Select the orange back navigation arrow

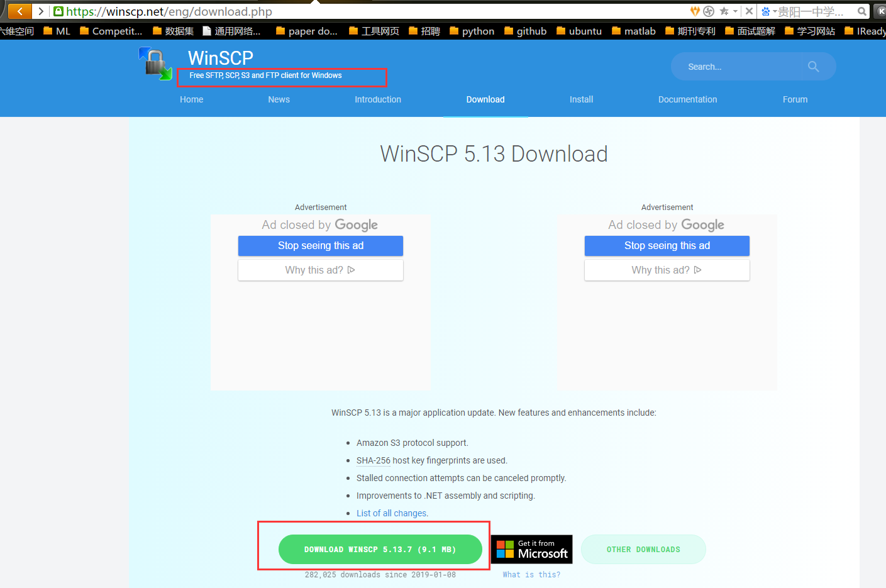pyautogui.click(x=19, y=11)
